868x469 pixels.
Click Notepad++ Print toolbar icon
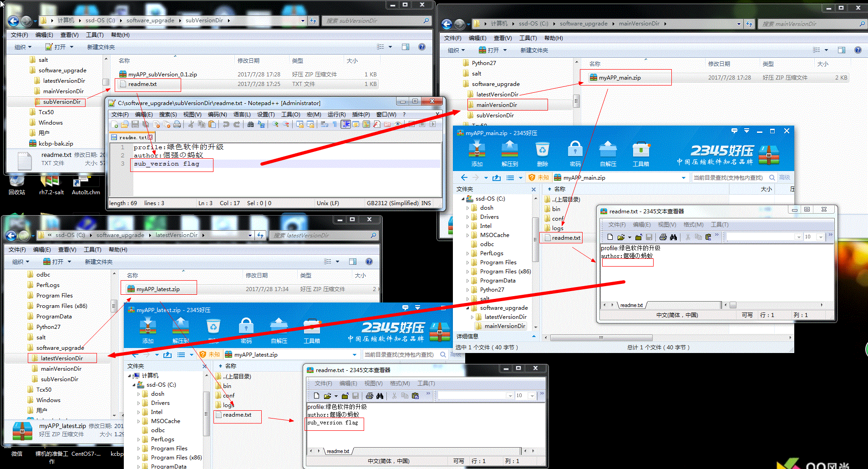(177, 124)
